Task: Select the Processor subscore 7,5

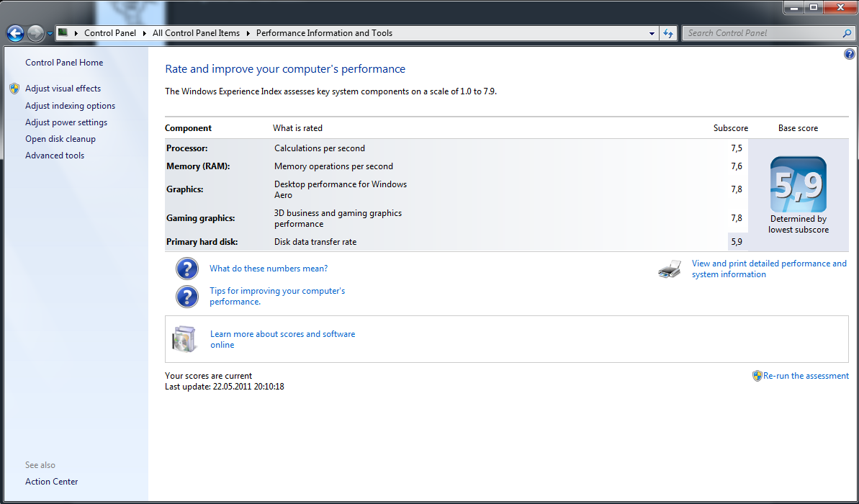Action: pyautogui.click(x=737, y=148)
